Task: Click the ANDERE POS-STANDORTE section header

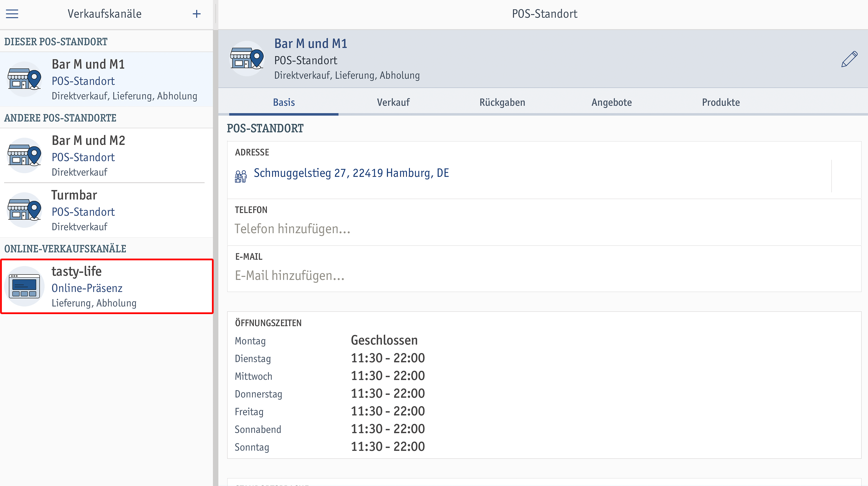Action: 60,118
